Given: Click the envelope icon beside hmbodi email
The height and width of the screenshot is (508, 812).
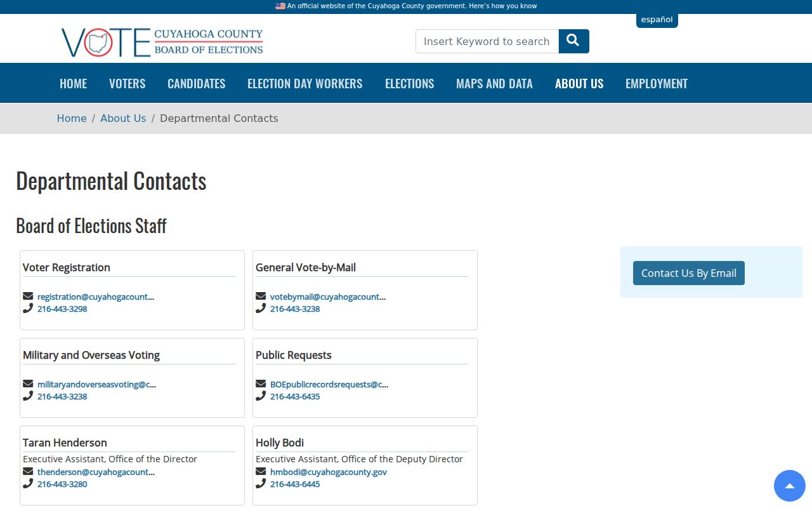Looking at the screenshot, I should pos(261,472).
